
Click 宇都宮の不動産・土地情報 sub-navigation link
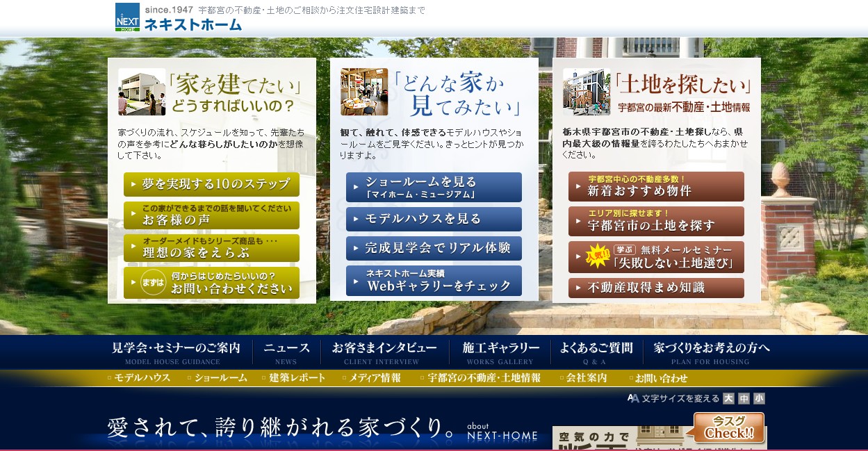tap(483, 378)
